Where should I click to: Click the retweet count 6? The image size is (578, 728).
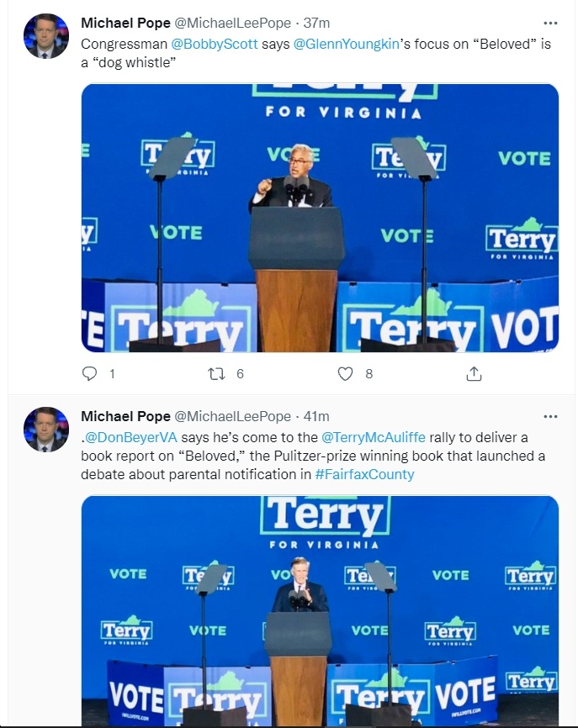click(x=240, y=374)
